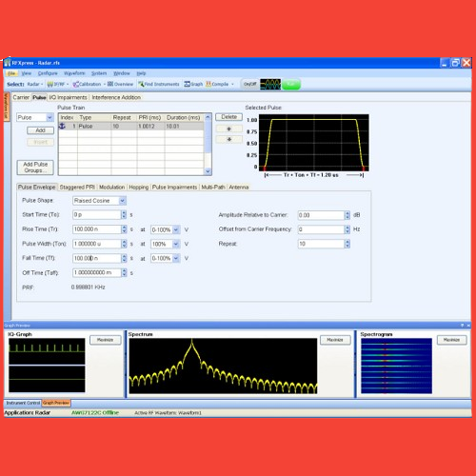Click the waveform display icon in toolbar
The width and height of the screenshot is (476, 476).
coord(270,84)
